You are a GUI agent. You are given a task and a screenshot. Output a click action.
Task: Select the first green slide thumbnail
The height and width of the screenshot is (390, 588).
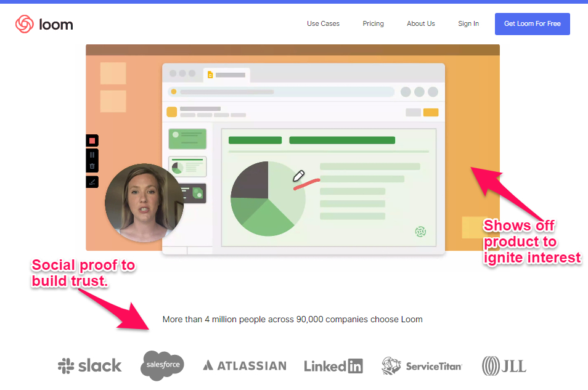click(x=187, y=139)
